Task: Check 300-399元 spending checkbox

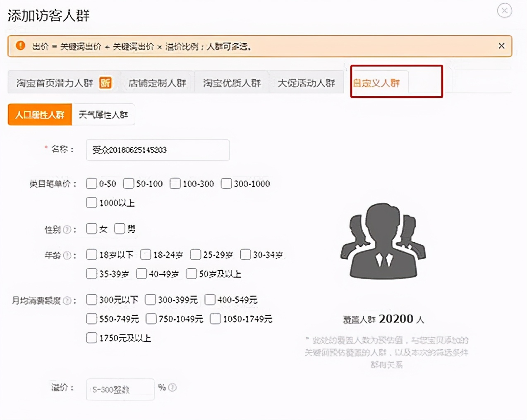Action: (x=150, y=300)
